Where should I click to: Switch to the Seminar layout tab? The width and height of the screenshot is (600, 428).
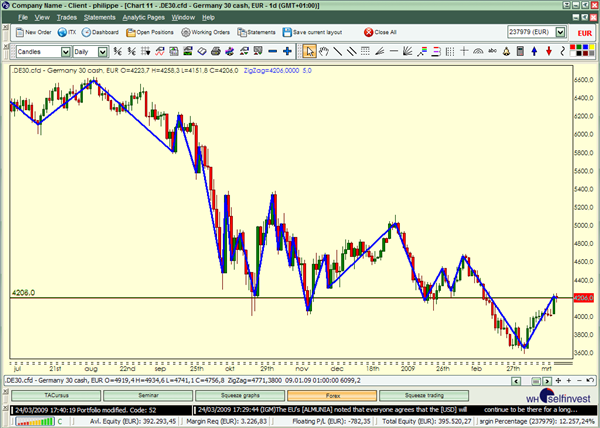tap(148, 395)
